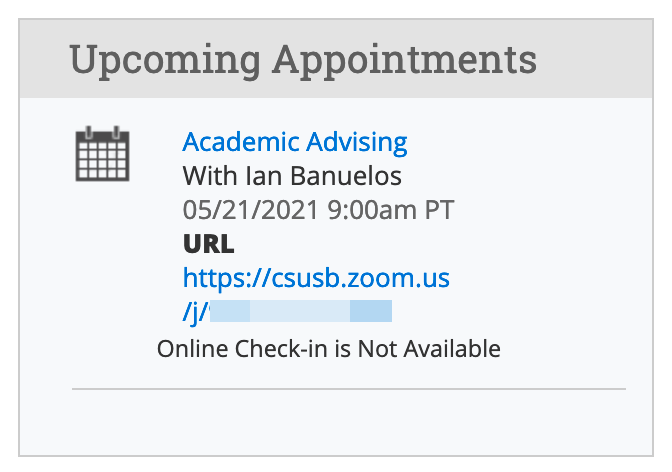Click the appointment date 05/21/2021
This screenshot has width=672, height=472.
(x=251, y=210)
